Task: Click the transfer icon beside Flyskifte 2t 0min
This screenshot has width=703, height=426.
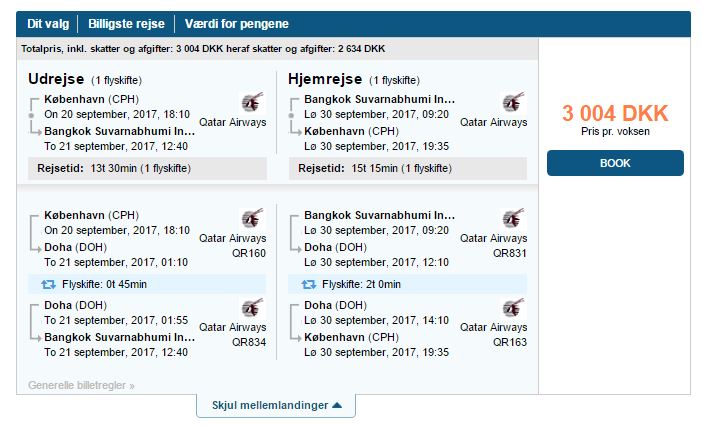Action: (x=309, y=284)
